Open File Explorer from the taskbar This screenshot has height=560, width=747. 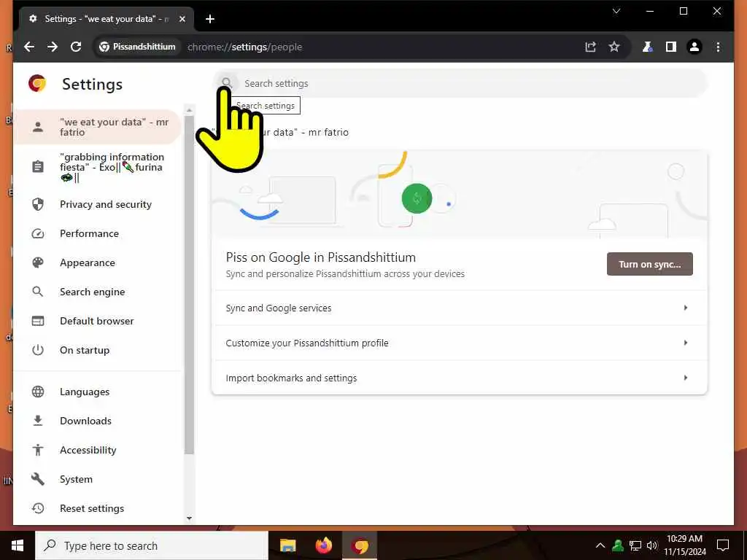287,545
